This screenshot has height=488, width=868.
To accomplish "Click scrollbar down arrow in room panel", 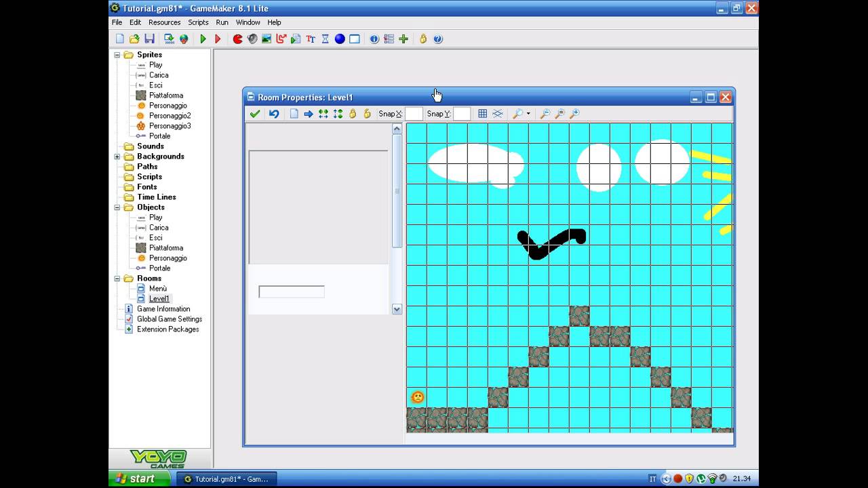I will point(397,309).
